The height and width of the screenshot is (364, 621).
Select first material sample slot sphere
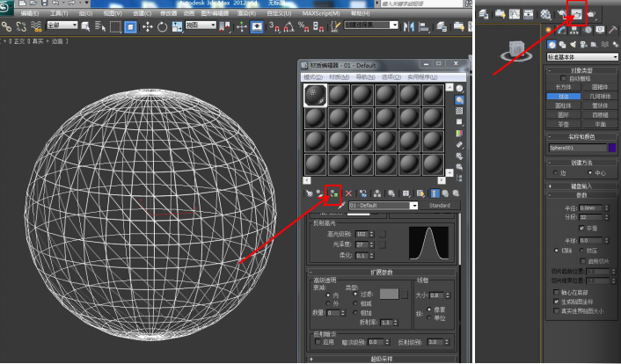pyautogui.click(x=315, y=95)
